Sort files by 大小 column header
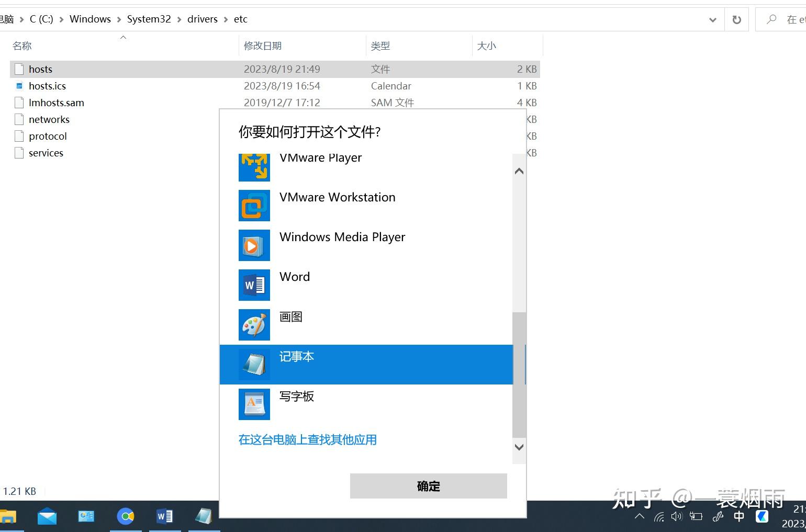 tap(486, 46)
